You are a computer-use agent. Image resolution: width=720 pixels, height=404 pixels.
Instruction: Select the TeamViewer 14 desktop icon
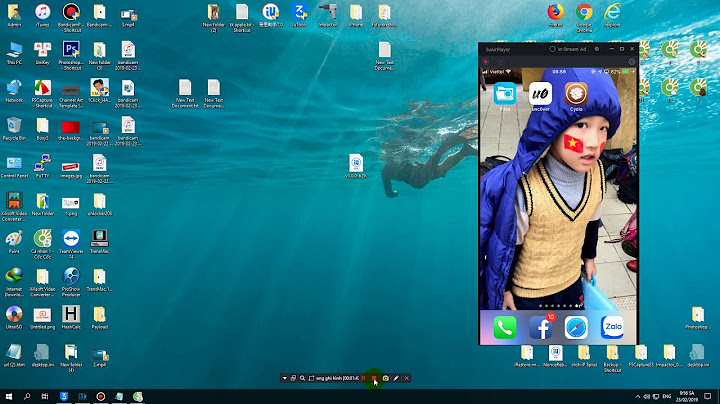[x=71, y=244]
